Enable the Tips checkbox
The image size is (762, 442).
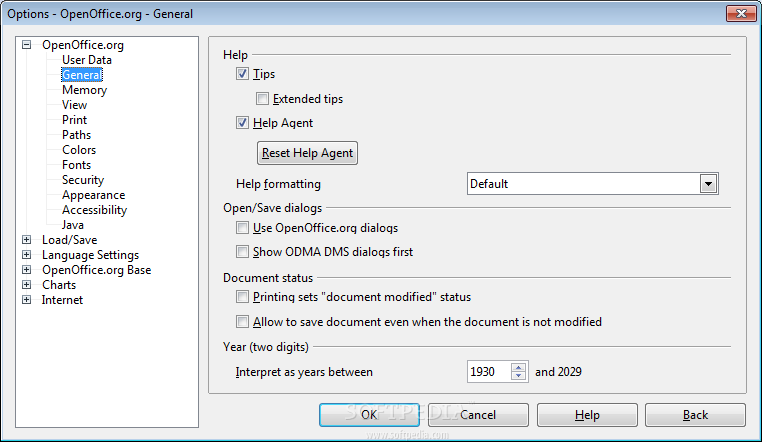242,74
